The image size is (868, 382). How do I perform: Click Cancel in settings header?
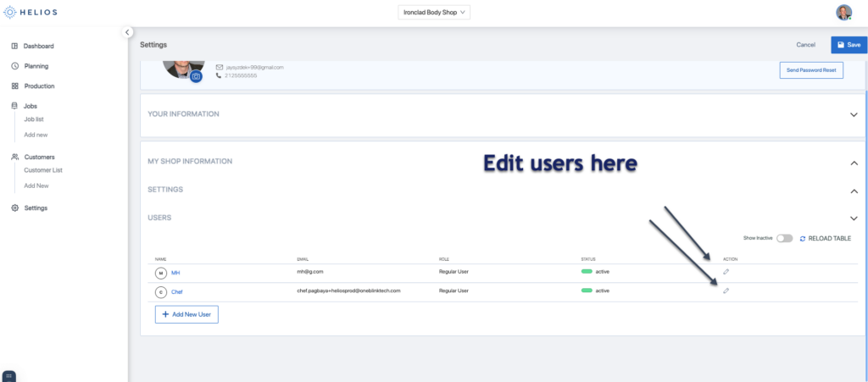coord(805,45)
